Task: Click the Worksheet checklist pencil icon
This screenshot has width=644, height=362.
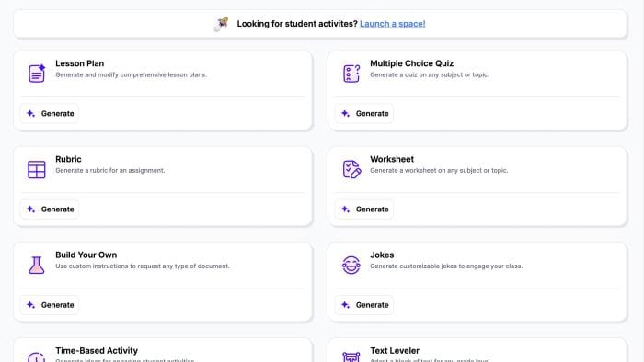Action: tap(351, 169)
